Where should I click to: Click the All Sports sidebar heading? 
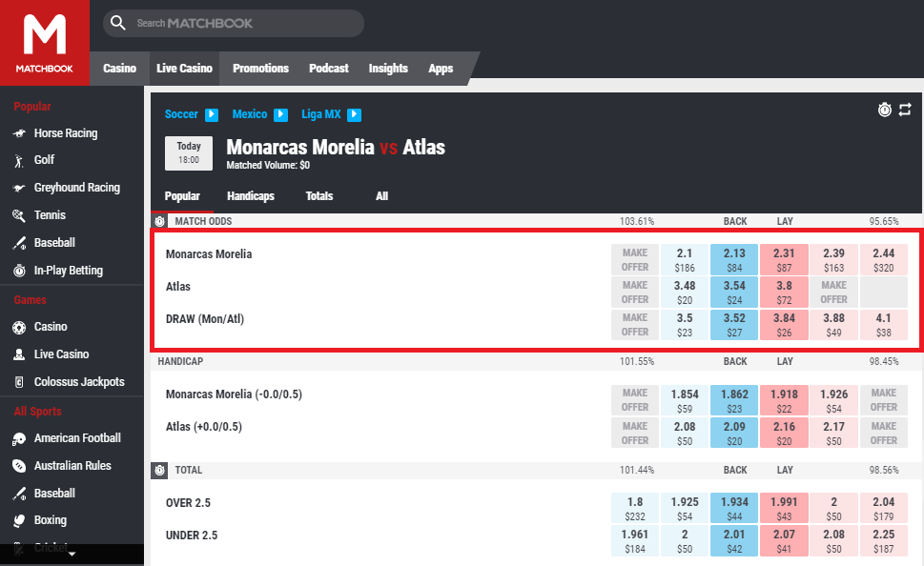coord(38,411)
